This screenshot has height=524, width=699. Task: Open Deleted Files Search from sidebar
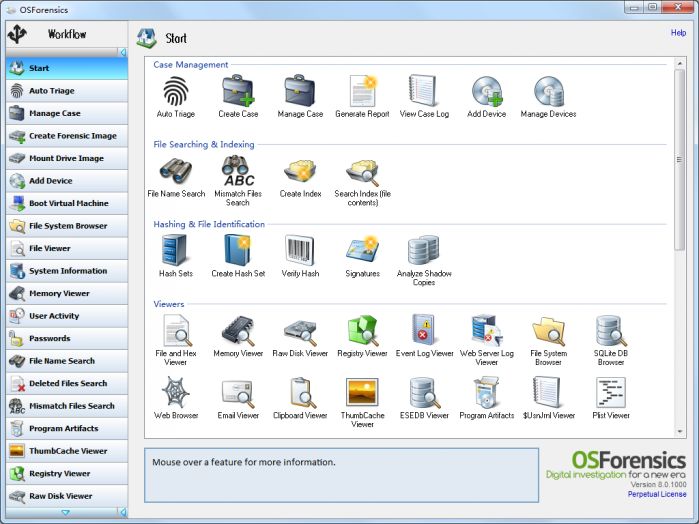67,383
